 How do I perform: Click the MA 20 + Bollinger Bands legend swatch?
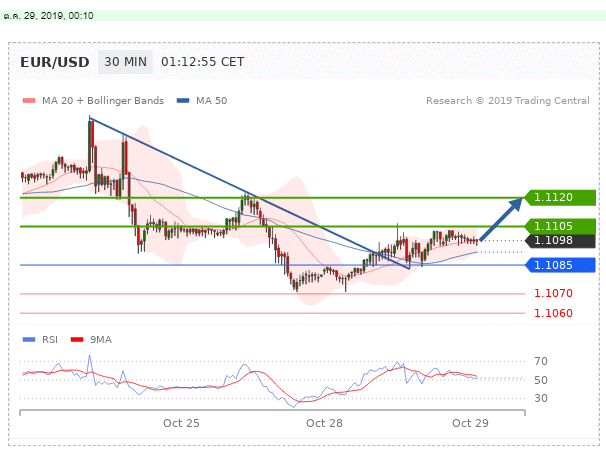(29, 101)
